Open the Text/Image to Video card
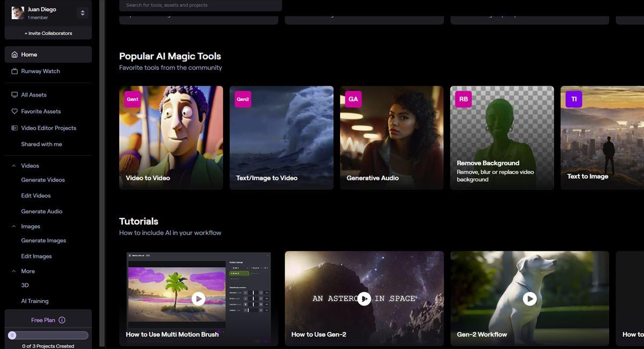Screen dimensions: 644x349 tap(282, 138)
